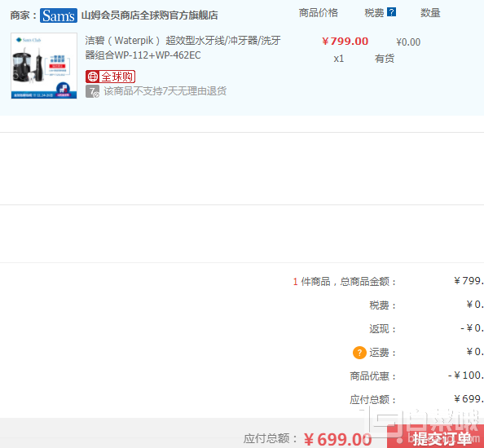Click the x1 quantity text
The height and width of the screenshot is (448, 484).
pos(339,59)
